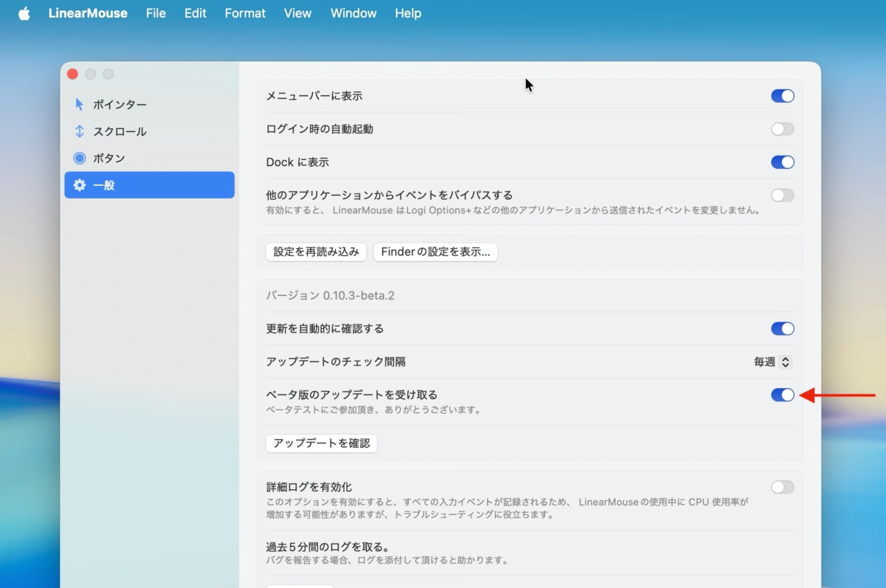886x588 pixels.
Task: Open the View menu
Action: pos(298,13)
